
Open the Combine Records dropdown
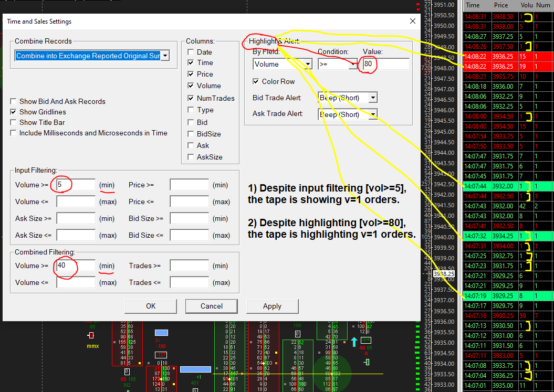tap(165, 56)
